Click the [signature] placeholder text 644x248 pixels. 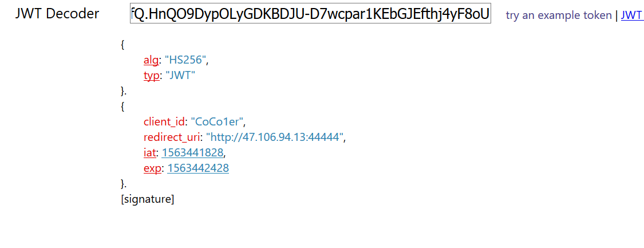(x=148, y=199)
